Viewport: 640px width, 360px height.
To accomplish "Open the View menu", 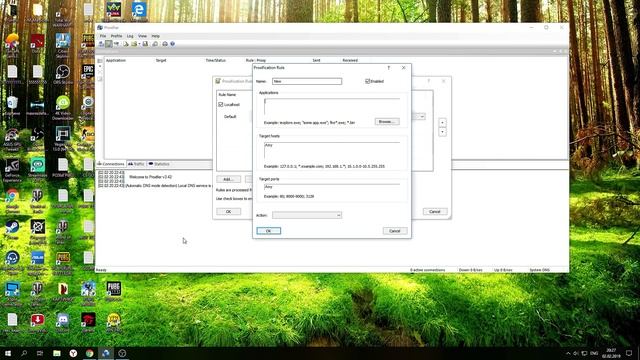I will click(x=142, y=36).
